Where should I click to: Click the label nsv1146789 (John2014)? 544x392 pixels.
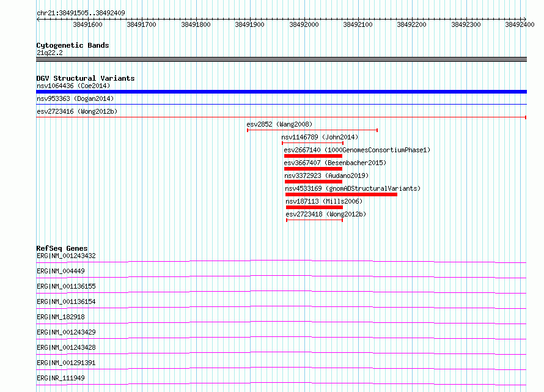pyautogui.click(x=320, y=137)
